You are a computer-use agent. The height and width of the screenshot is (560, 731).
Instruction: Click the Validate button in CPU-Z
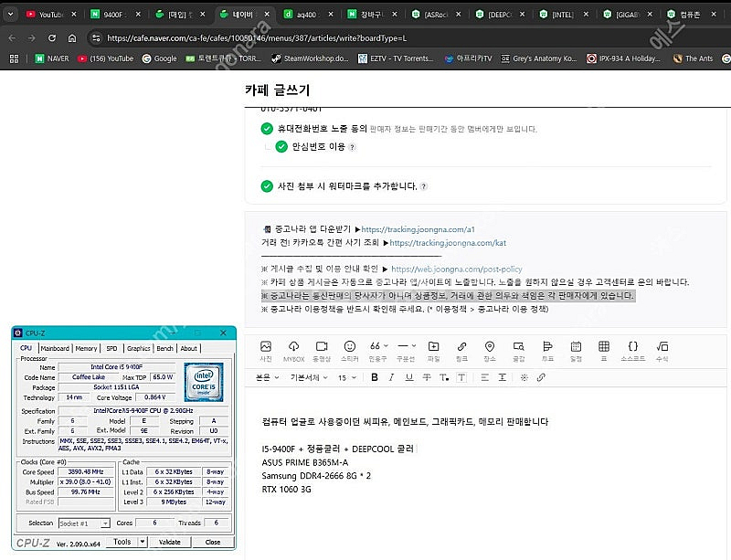pyautogui.click(x=170, y=542)
